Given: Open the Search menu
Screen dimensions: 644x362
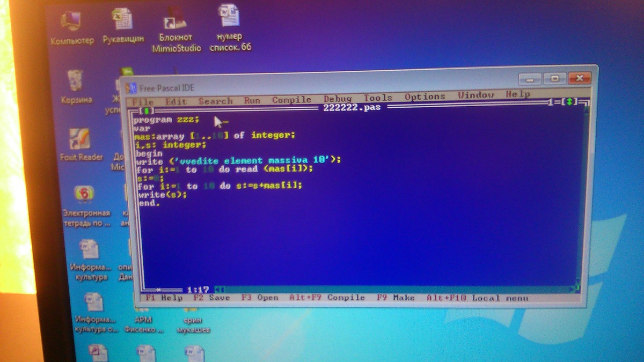Looking at the screenshot, I should [215, 101].
